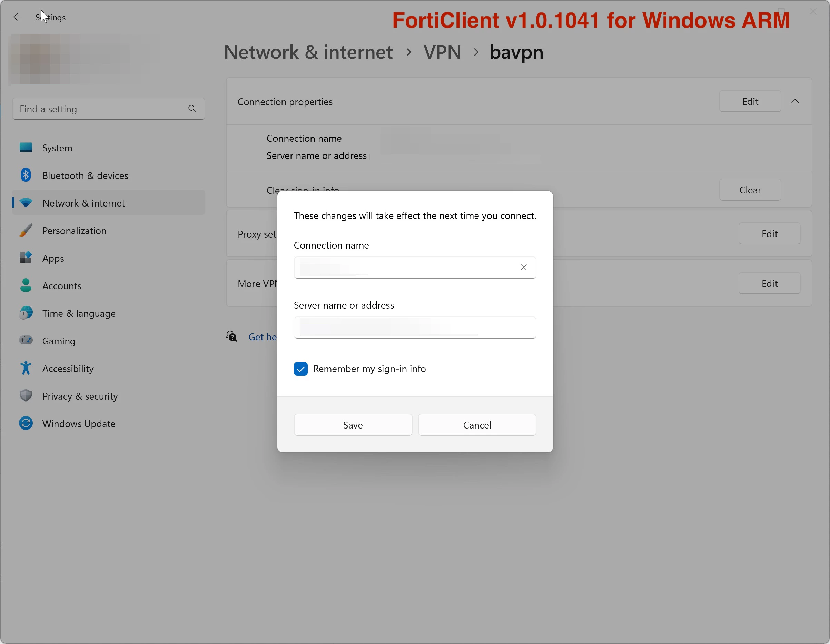Open Windows Update page

point(108,424)
